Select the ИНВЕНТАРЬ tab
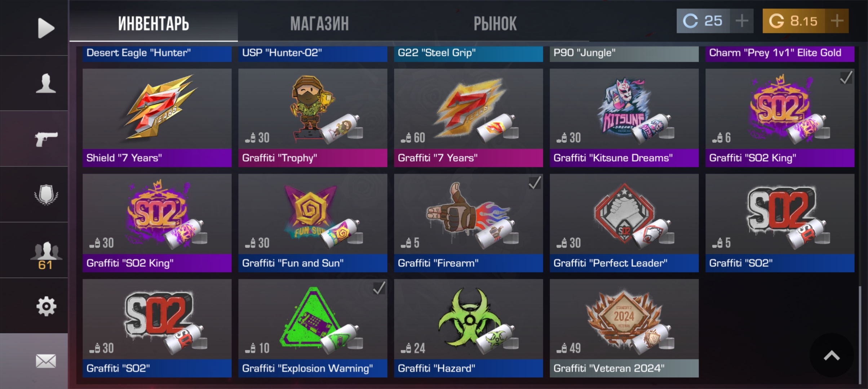Viewport: 868px width, 389px height. click(x=154, y=23)
